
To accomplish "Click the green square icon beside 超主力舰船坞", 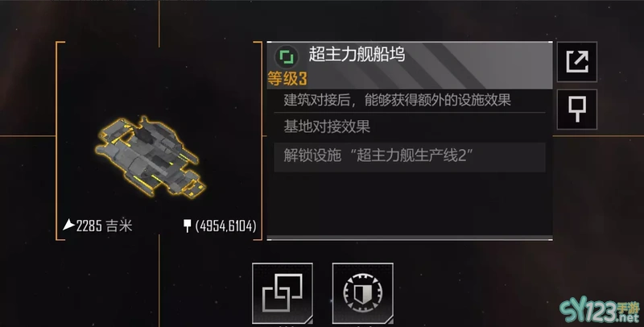I will click(287, 56).
